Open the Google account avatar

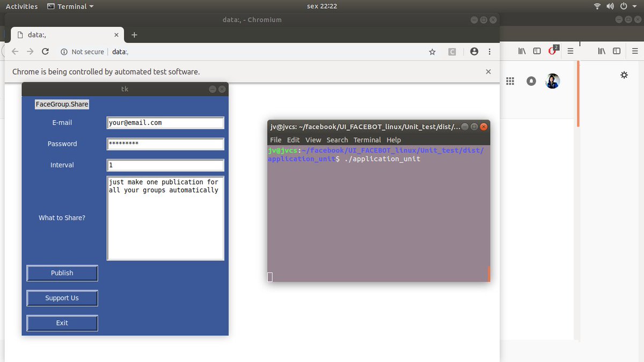pyautogui.click(x=553, y=81)
